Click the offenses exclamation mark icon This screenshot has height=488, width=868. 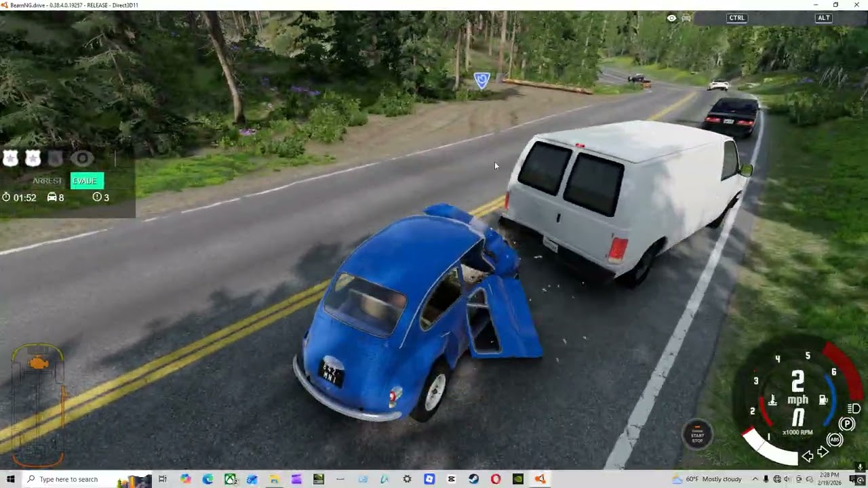point(97,197)
